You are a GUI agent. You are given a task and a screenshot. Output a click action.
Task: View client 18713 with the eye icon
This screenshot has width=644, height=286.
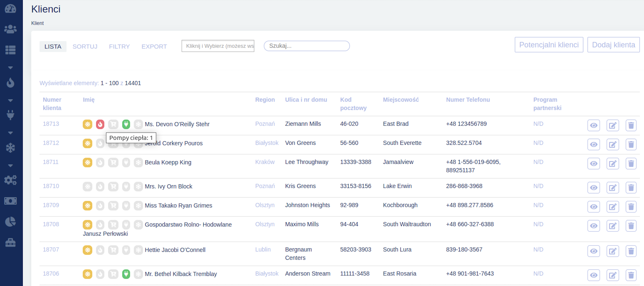(594, 125)
